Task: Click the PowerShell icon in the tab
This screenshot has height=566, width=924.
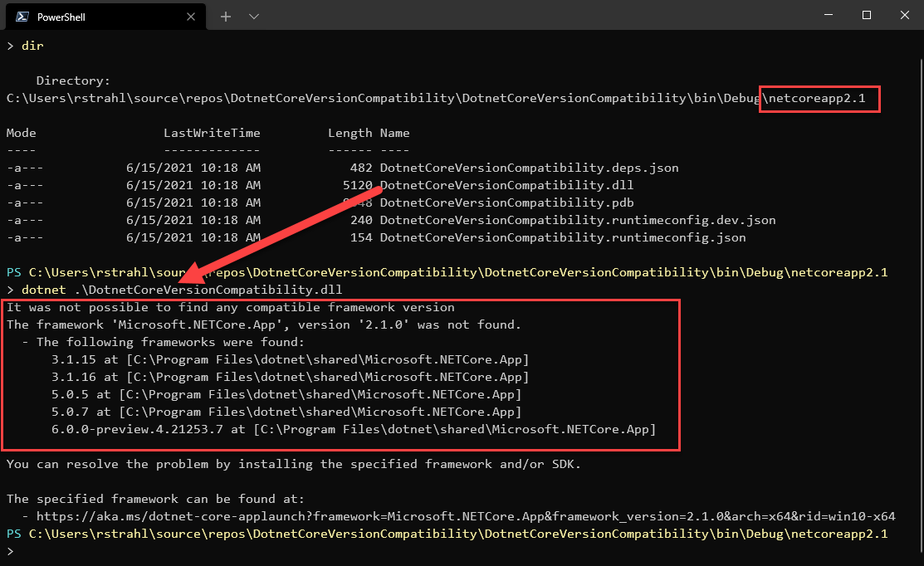Action: point(22,17)
